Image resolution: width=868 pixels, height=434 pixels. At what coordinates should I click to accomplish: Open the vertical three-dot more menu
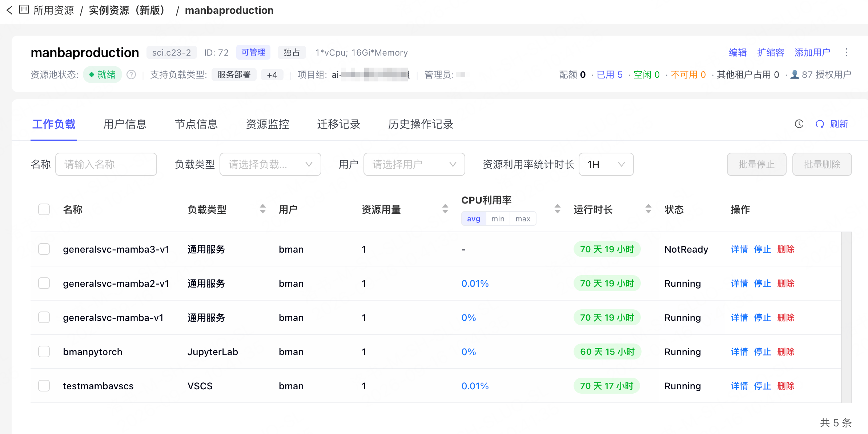[847, 53]
